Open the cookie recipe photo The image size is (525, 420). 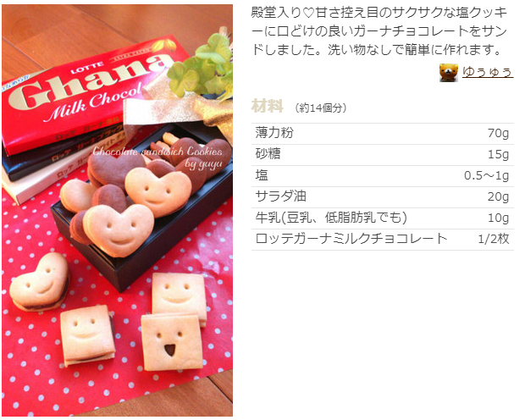click(x=117, y=210)
